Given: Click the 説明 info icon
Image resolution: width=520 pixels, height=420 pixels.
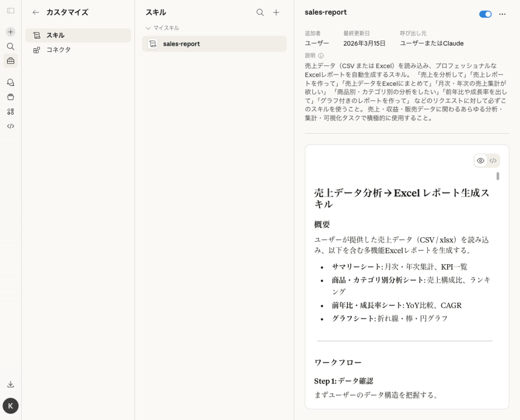Looking at the screenshot, I should [x=321, y=56].
